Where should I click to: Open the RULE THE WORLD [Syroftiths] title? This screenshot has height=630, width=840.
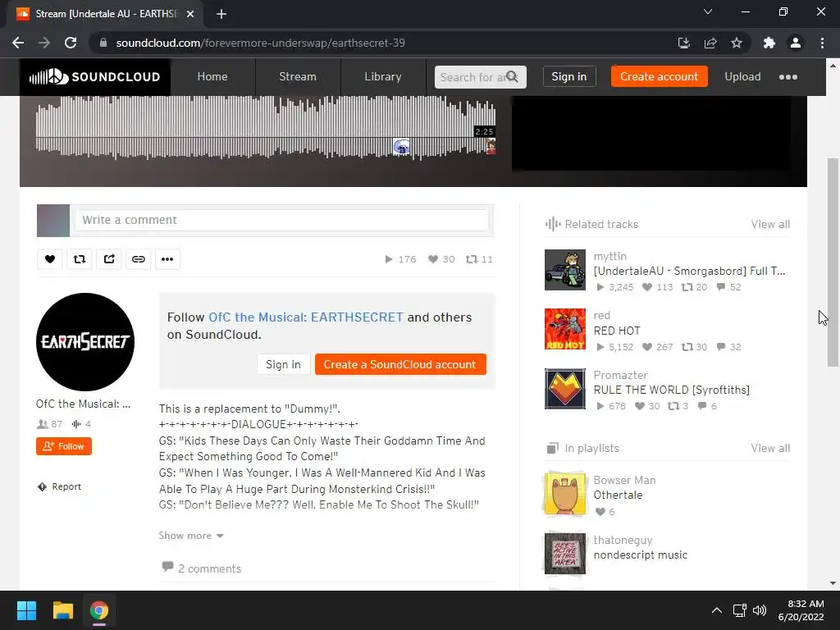(x=671, y=390)
